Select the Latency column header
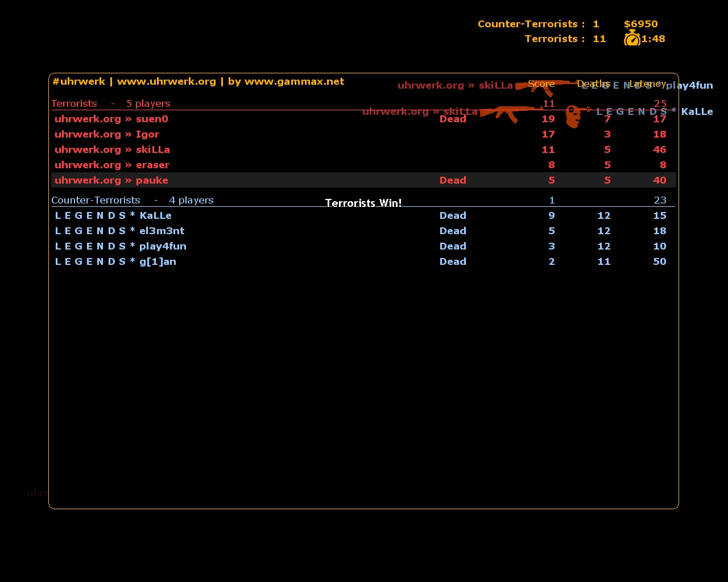The image size is (728, 582). click(647, 84)
